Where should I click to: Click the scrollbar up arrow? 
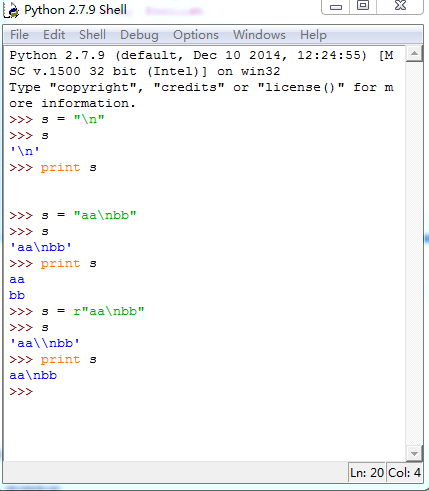coord(414,54)
